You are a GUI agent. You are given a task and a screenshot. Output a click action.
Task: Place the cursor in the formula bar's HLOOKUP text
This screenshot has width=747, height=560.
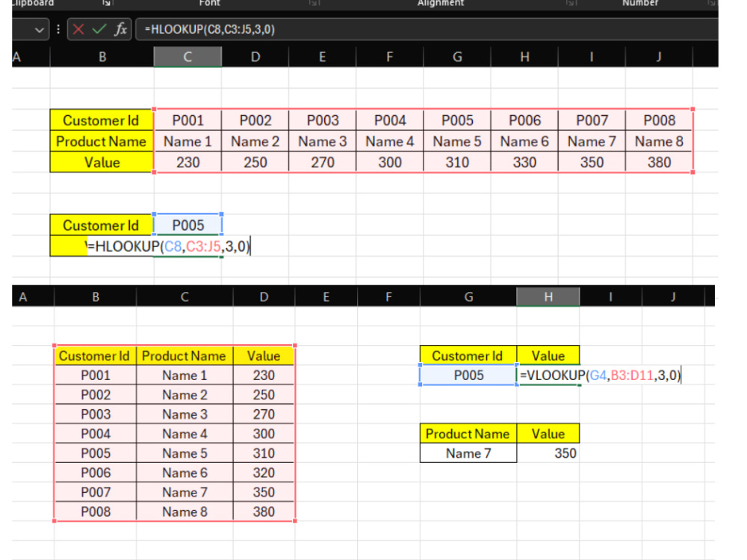pos(210,30)
